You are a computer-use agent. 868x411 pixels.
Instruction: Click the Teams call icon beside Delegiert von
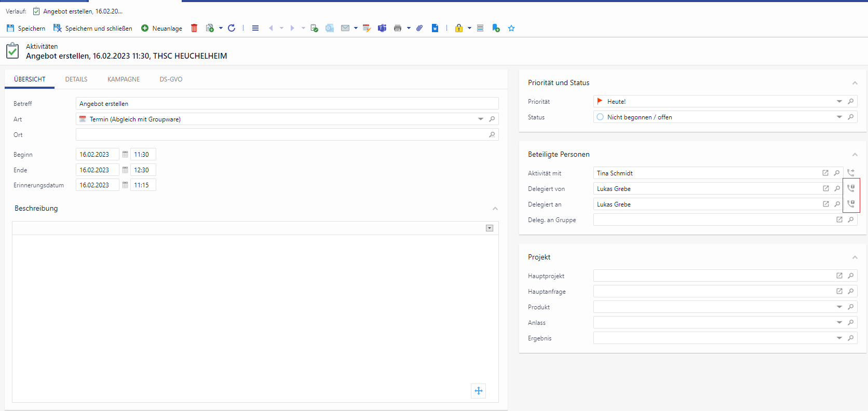(851, 188)
